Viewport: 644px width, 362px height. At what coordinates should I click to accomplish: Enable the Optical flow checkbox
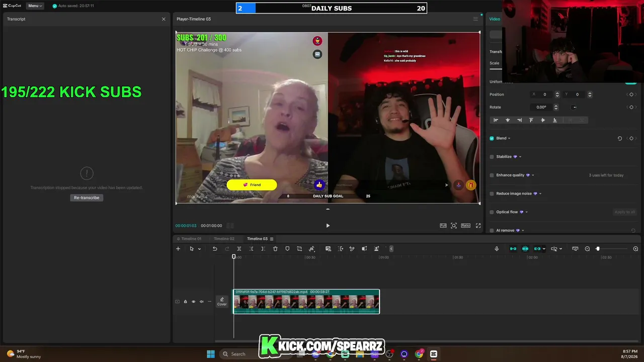[x=492, y=212]
